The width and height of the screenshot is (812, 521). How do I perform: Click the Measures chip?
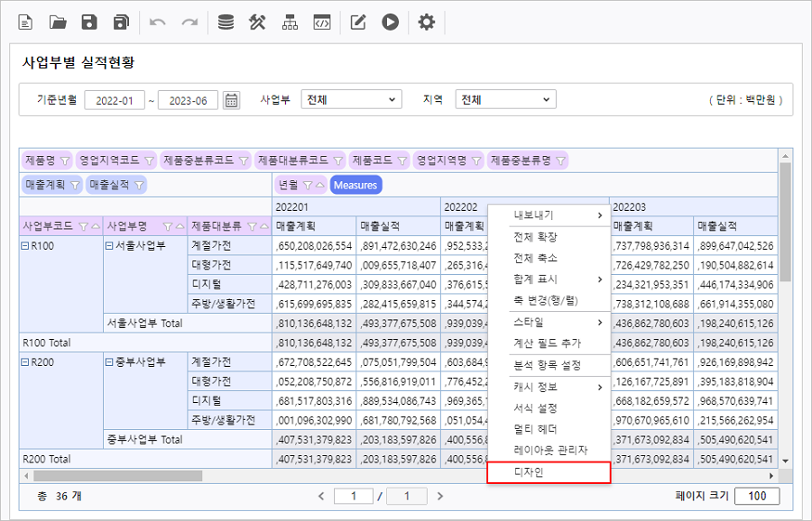pyautogui.click(x=355, y=185)
